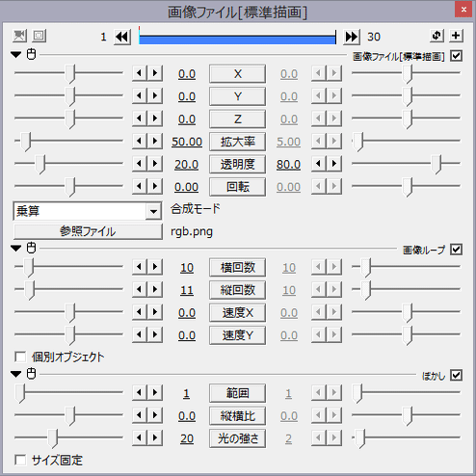
Task: Click the left 透明度 slider handle
Action: point(40,165)
